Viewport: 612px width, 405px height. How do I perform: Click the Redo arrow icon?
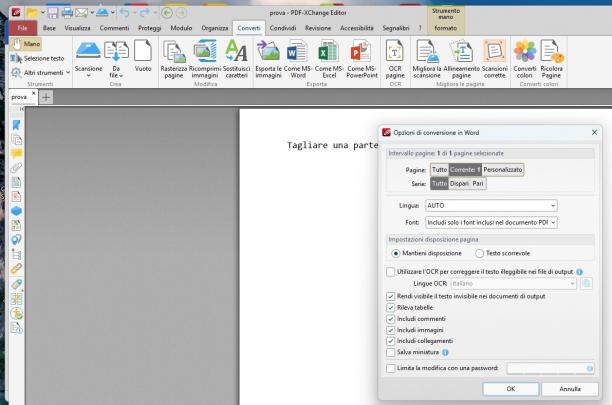pyautogui.click(x=145, y=13)
